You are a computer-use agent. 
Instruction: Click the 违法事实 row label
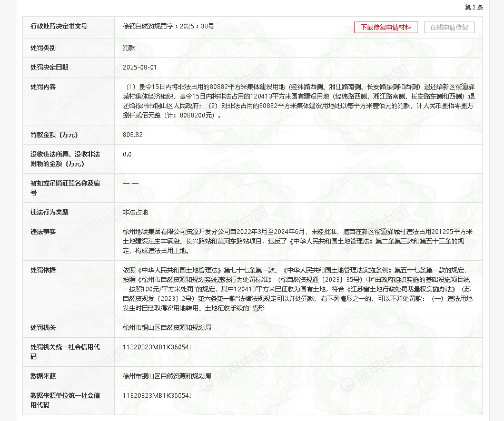[43, 231]
